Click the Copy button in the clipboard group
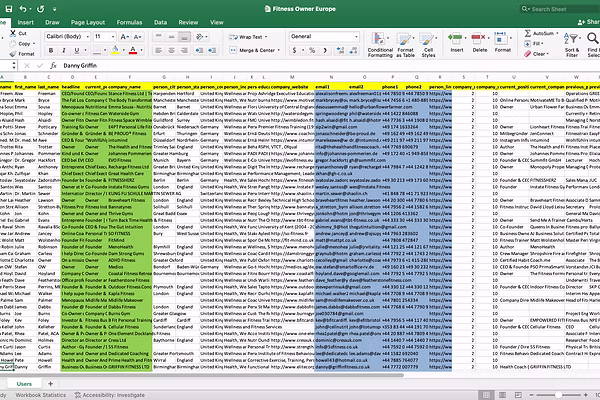Screen dimensions: 600x400 coord(24,44)
